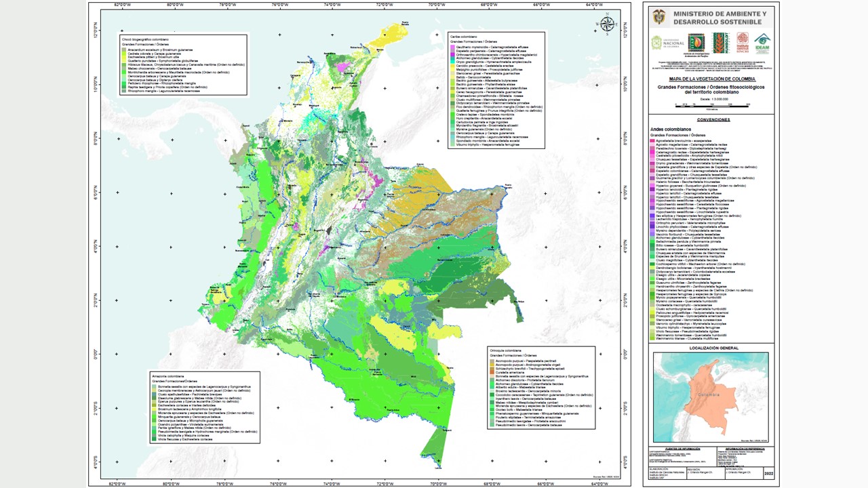Screen dimensions: 868x488
Task: Click the 'Grandes Formaciones / Órdenes fitosociológicos' subtitle
Action: point(710,87)
